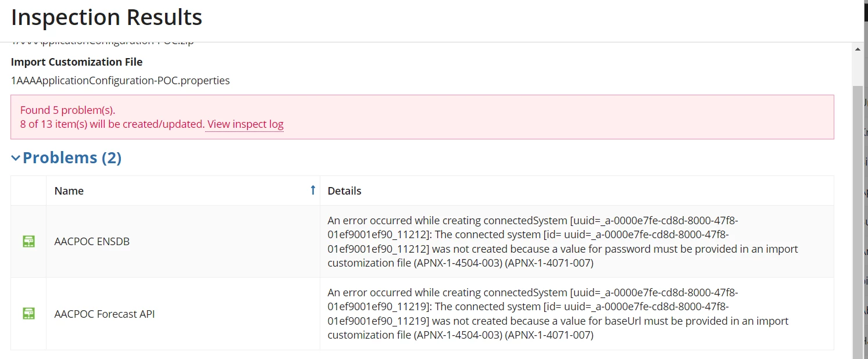Viewport: 868px width, 359px height.
Task: Click the Inspection Results title
Action: pyautogui.click(x=107, y=17)
